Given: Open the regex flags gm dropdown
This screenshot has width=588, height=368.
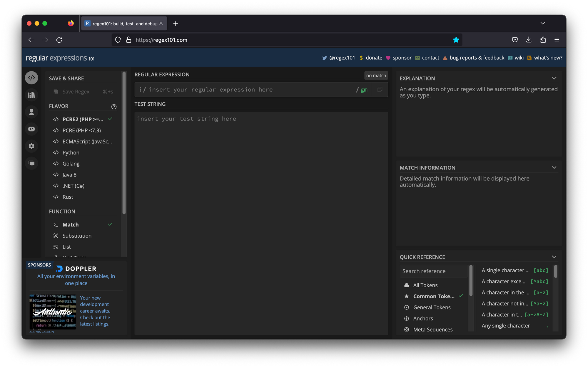Looking at the screenshot, I should (364, 90).
